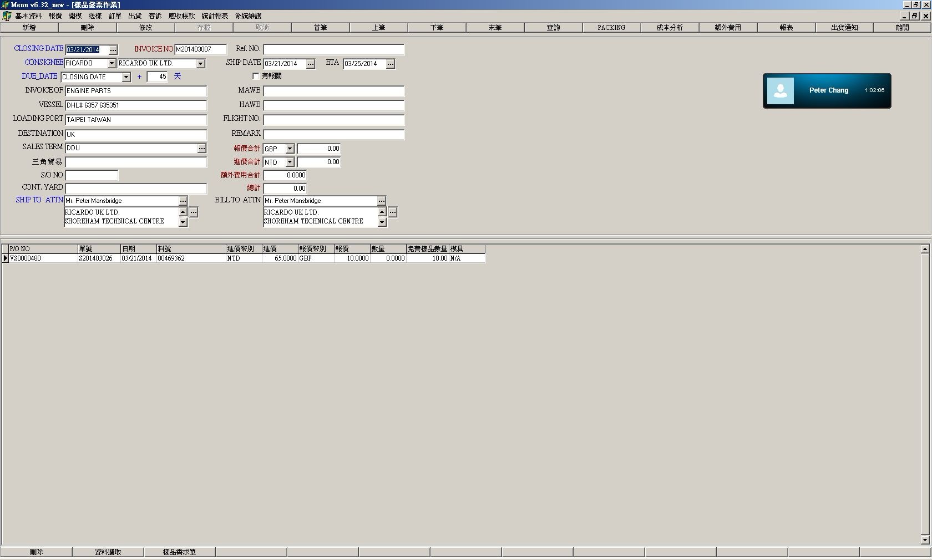Click the MAWB input field
Viewport: 932px width, 560px height.
[333, 91]
